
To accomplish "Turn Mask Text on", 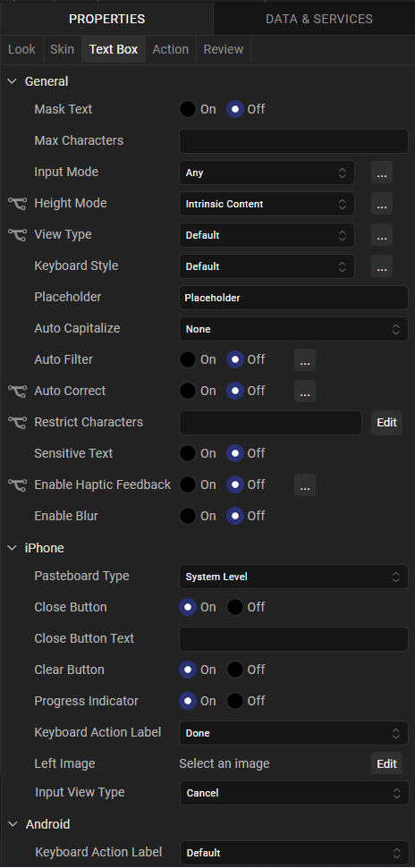I will 188,110.
